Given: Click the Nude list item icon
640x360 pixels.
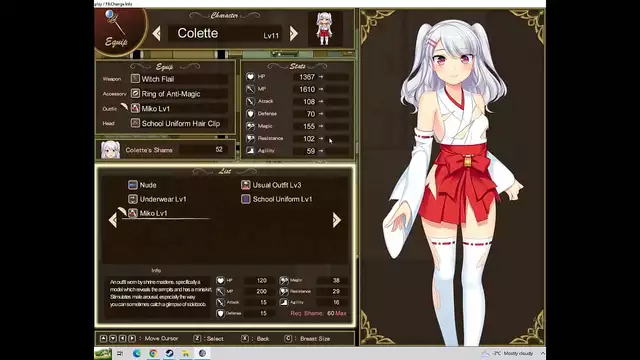Looking at the screenshot, I should [133, 185].
